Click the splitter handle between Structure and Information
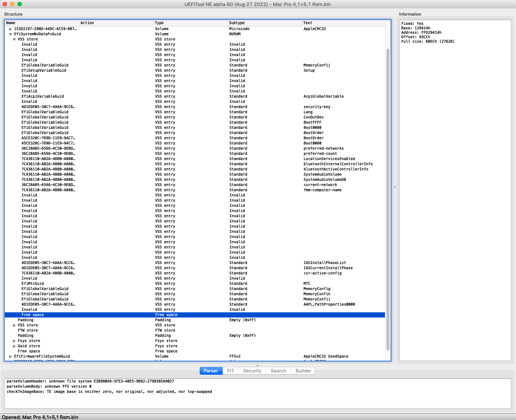 [x=395, y=187]
